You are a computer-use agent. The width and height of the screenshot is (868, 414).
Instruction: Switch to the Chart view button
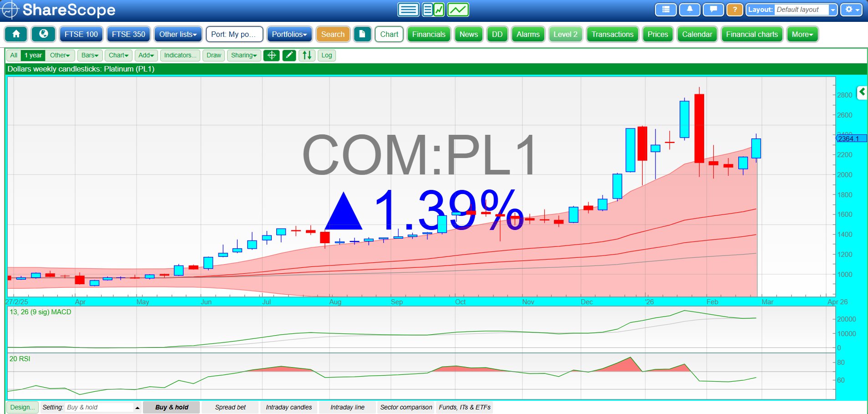tap(389, 34)
